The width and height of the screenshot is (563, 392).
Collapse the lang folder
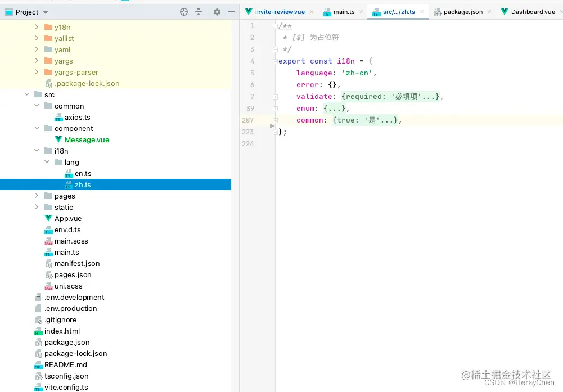coord(47,162)
